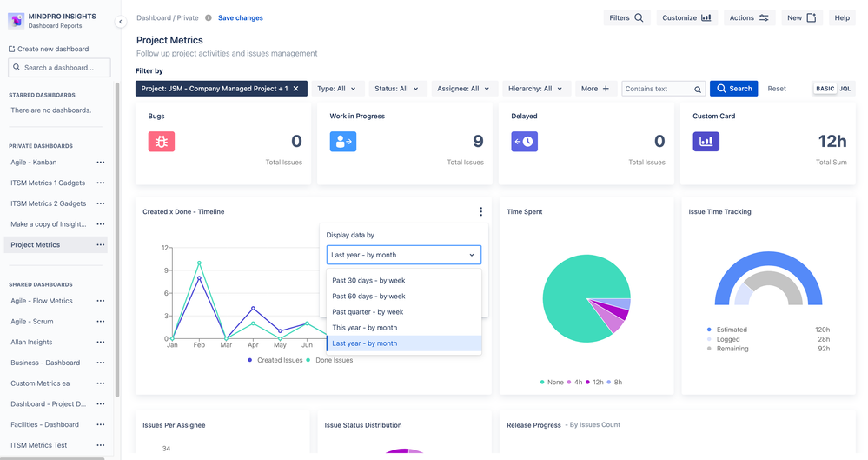This screenshot has width=868, height=460.
Task: Click the Search a dashboard input field
Action: (59, 68)
